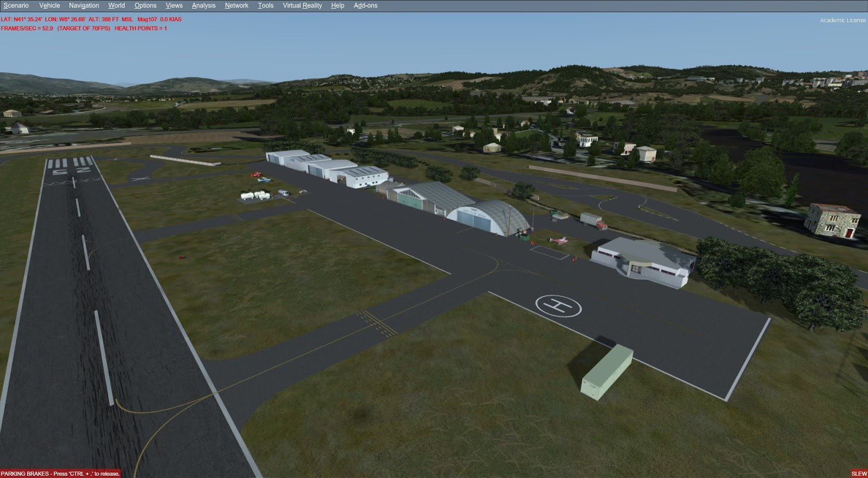Screen dimensions: 868x478
Task: Click the PARKING BRAKES status message
Action: (60, 474)
